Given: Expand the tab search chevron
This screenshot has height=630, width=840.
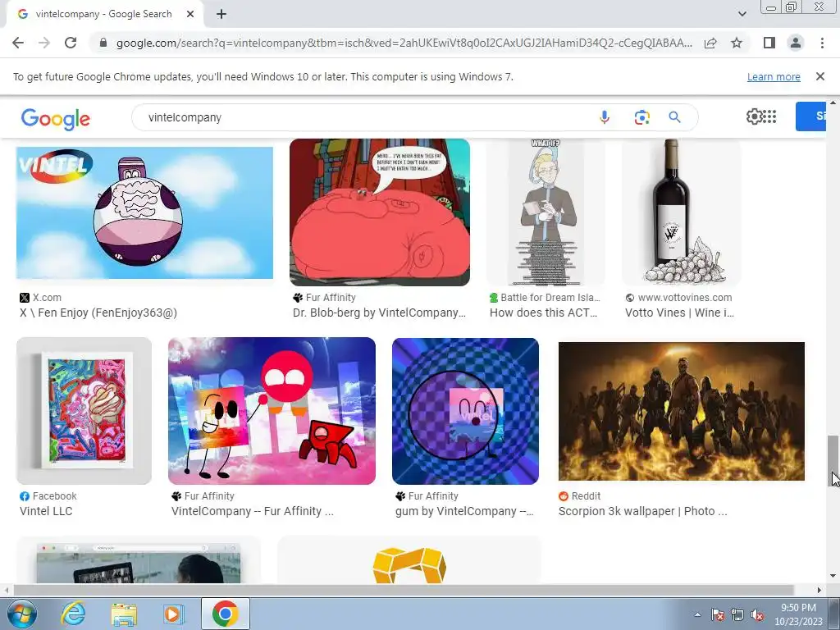Looking at the screenshot, I should tap(742, 14).
